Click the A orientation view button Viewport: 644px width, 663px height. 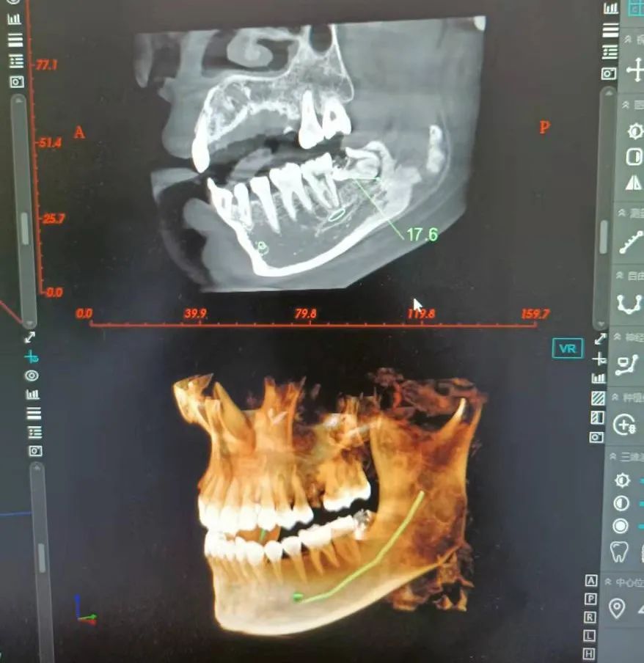[x=590, y=581]
